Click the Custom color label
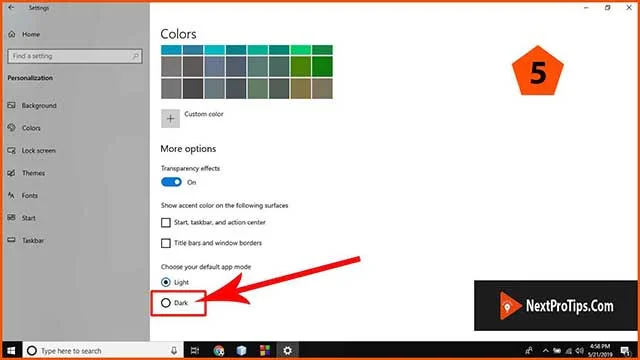Image resolution: width=640 pixels, height=360 pixels. tap(204, 114)
